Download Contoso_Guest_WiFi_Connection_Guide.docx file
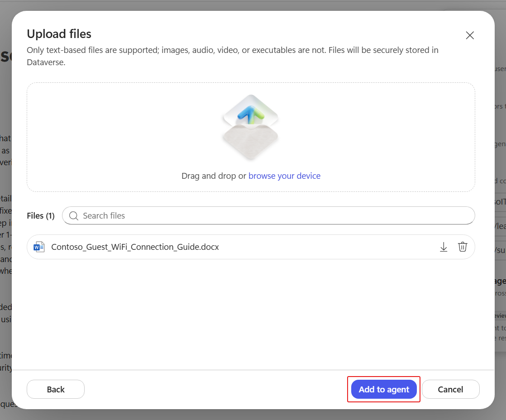 (x=444, y=247)
